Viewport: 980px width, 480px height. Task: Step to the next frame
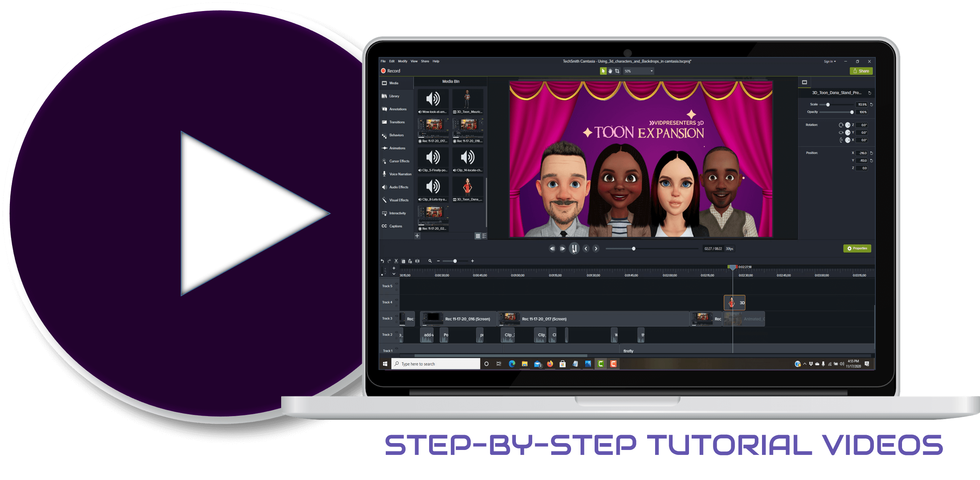pos(562,248)
